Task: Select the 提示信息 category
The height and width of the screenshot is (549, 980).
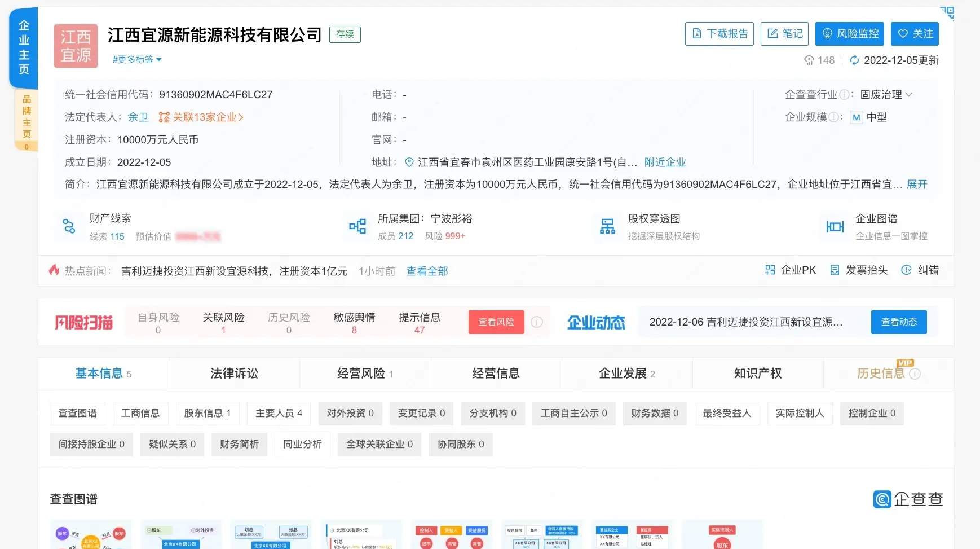Action: coord(420,323)
